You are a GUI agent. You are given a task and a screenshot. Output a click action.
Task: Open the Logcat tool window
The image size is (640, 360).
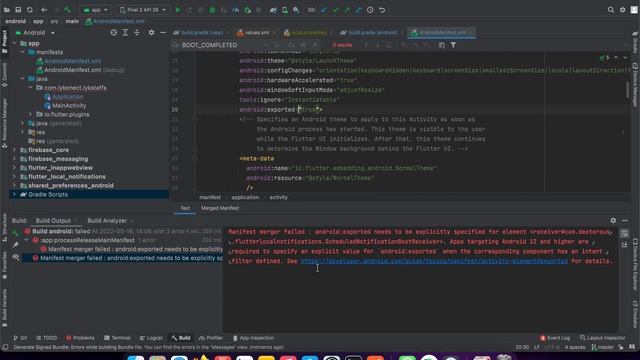pos(151,338)
